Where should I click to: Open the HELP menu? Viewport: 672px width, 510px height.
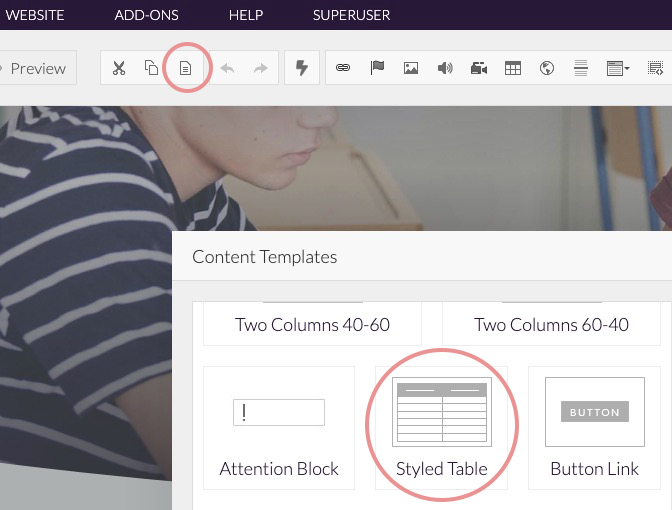pyautogui.click(x=246, y=15)
